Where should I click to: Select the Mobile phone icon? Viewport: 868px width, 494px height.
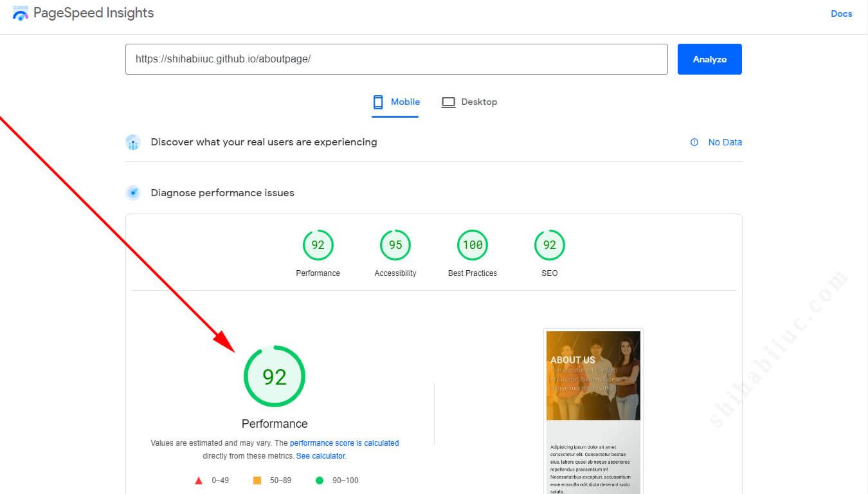pos(378,102)
